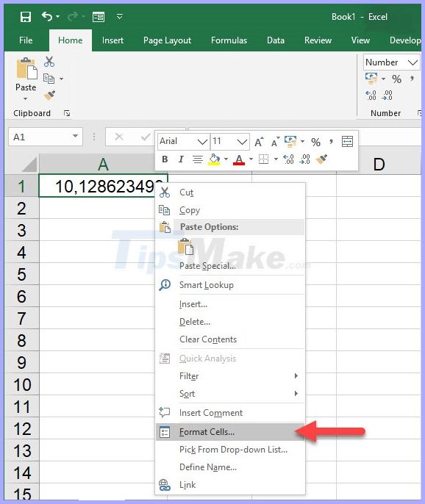The height and width of the screenshot is (504, 425).
Task: Open the File tab
Action: pyautogui.click(x=26, y=40)
